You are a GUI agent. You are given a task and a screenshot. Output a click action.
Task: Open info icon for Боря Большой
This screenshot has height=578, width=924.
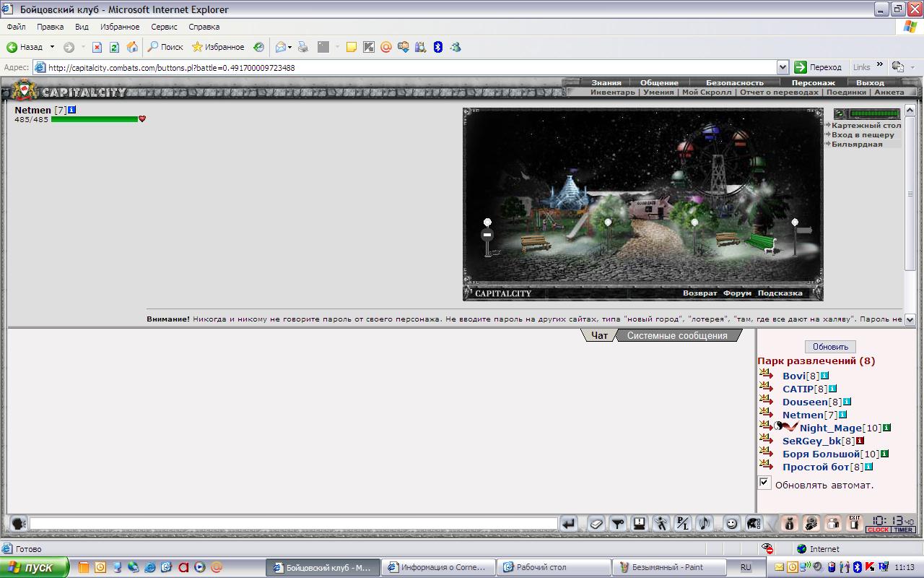coord(884,454)
